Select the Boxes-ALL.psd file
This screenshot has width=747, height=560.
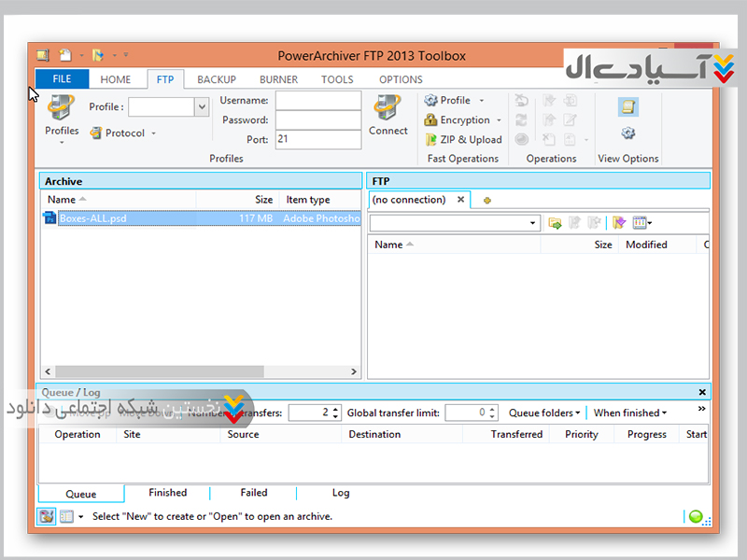[92, 218]
